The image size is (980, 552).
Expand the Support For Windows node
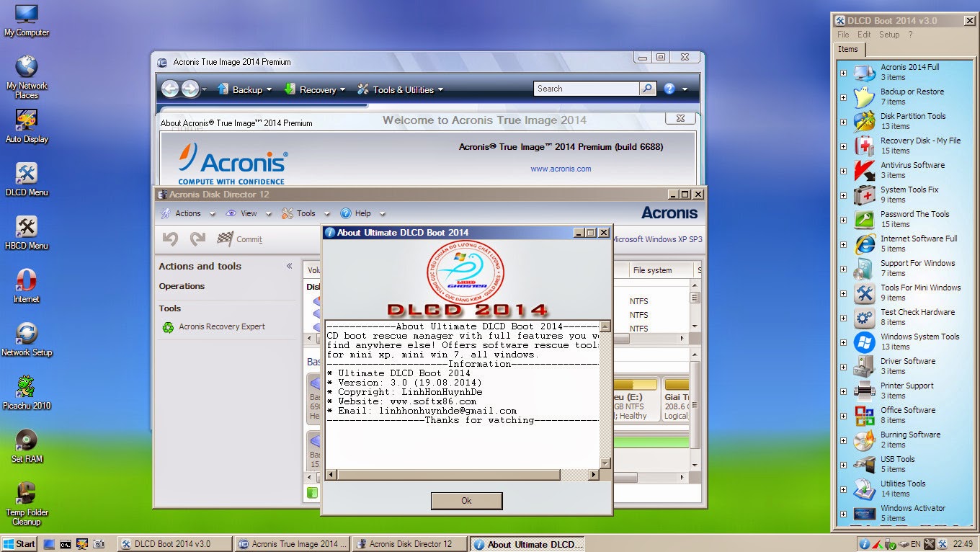click(x=844, y=269)
